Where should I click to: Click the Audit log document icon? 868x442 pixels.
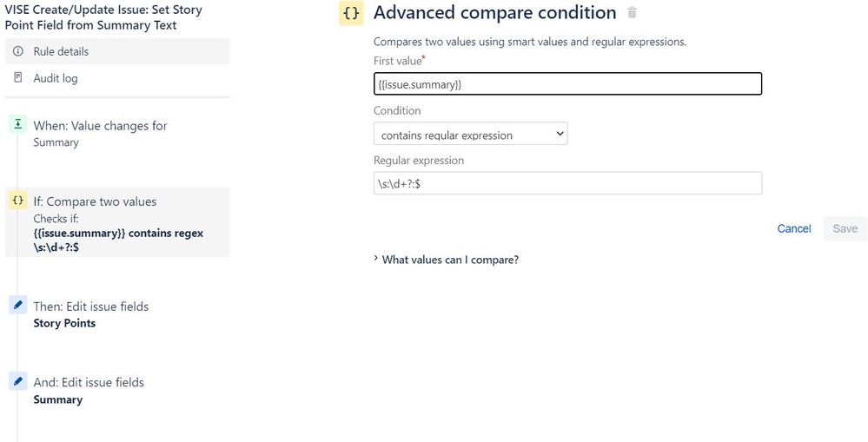17,78
